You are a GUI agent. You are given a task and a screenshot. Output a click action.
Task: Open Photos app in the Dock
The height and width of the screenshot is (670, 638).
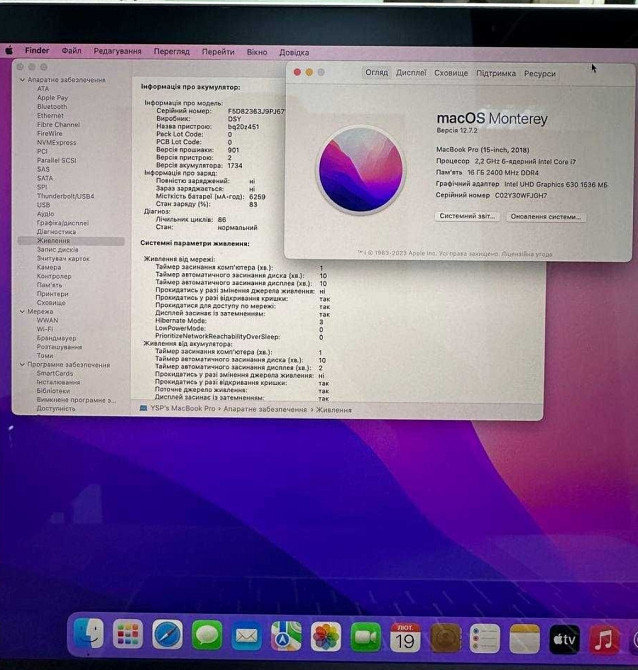pyautogui.click(x=326, y=637)
